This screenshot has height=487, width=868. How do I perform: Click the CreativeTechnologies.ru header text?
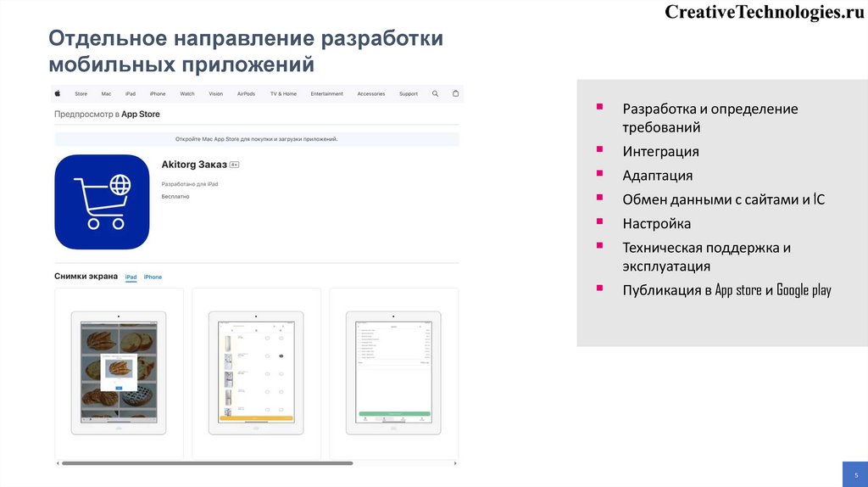[765, 12]
